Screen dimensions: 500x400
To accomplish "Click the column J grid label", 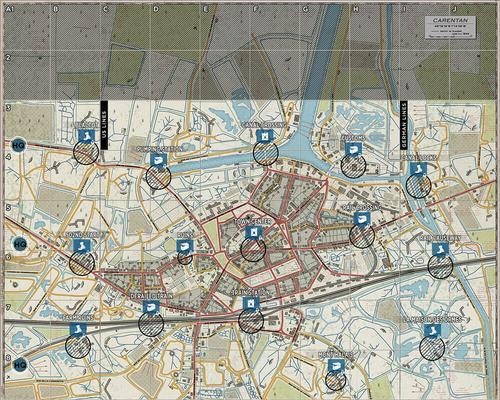I will pyautogui.click(x=455, y=10).
